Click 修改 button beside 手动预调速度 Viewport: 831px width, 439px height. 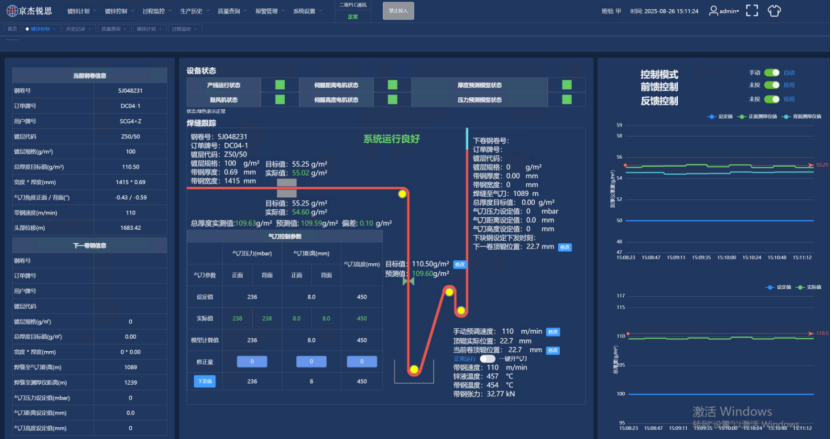coord(554,330)
